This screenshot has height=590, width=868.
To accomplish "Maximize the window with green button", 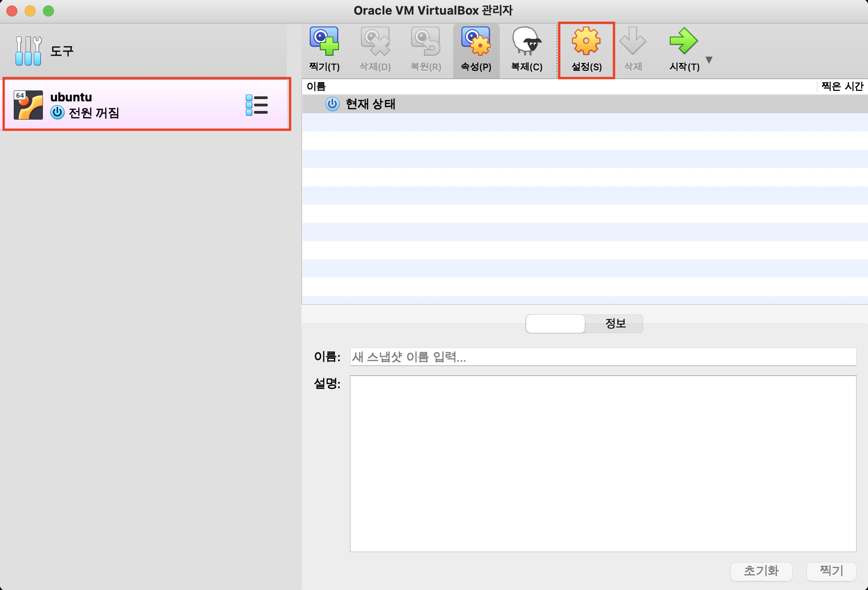I will point(48,11).
